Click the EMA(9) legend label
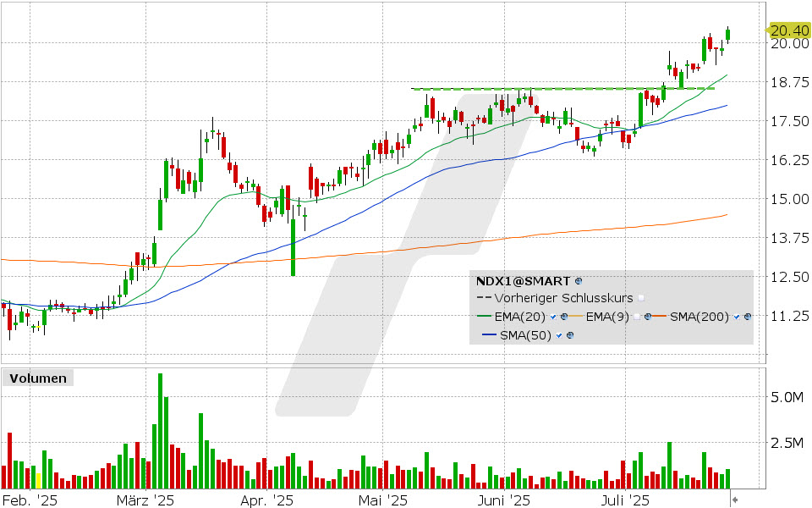Image resolution: width=812 pixels, height=508 pixels. (x=607, y=317)
